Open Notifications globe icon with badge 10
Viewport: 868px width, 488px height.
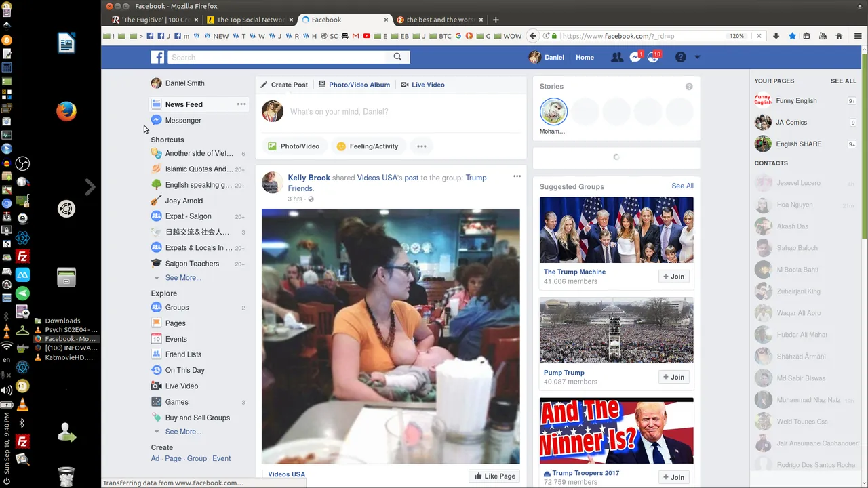click(x=654, y=58)
